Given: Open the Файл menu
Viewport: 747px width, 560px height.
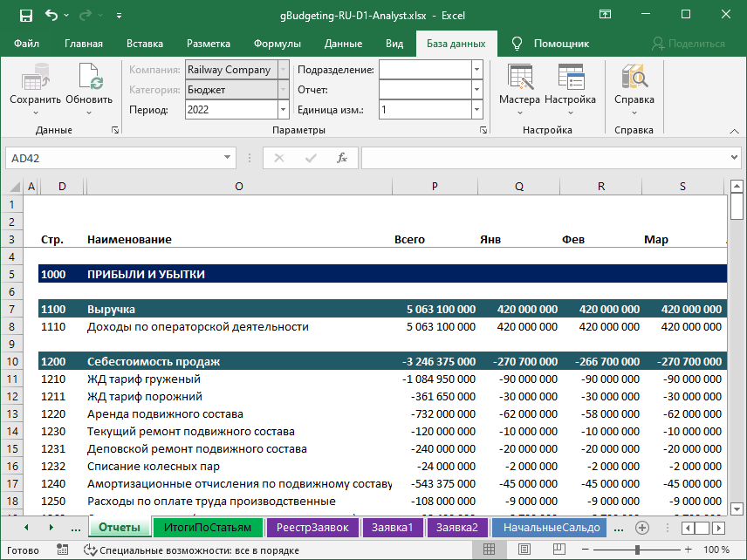Looking at the screenshot, I should coord(26,44).
